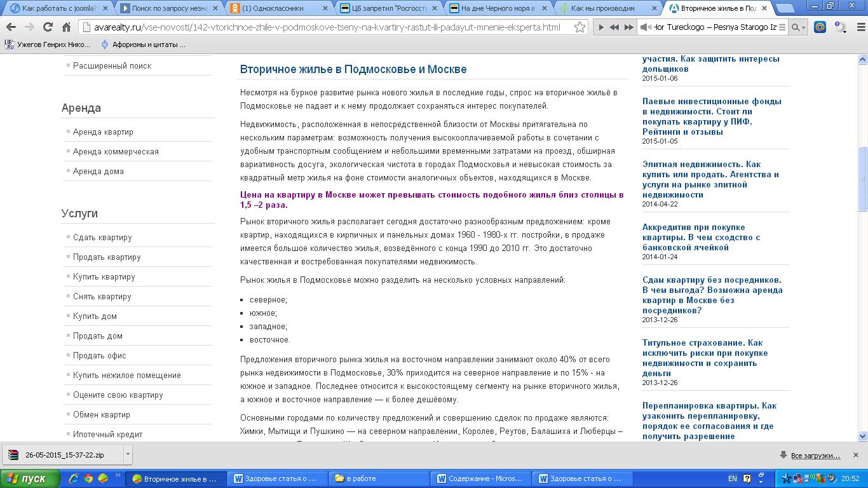Close the Одноклассники tab
Image resolution: width=868 pixels, height=488 pixels.
(325, 8)
